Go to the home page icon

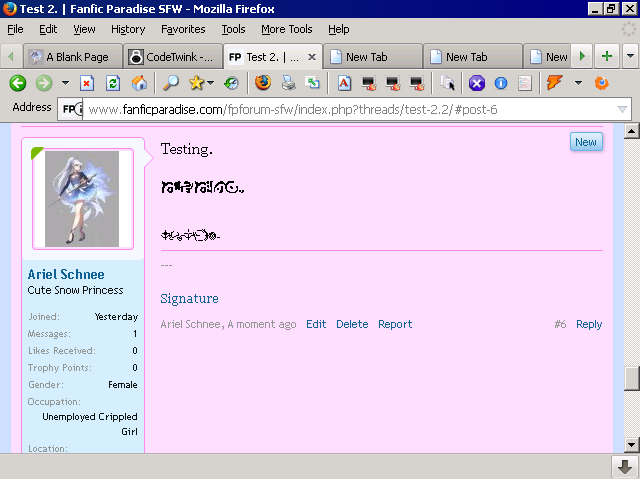[x=139, y=83]
